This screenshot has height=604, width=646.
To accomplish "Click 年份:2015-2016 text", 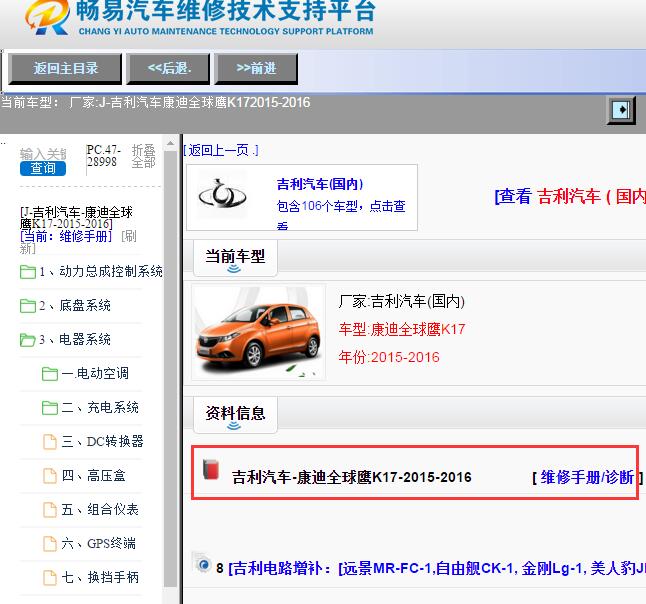I will tap(389, 357).
